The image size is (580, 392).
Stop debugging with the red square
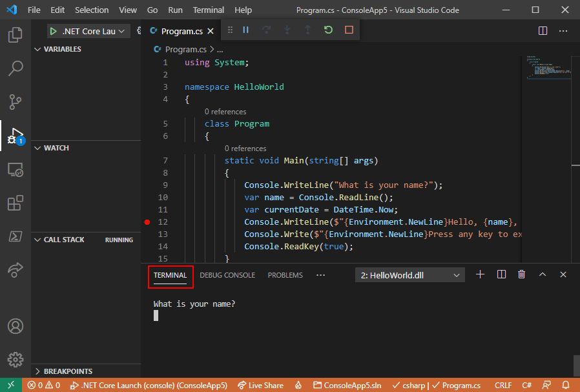coord(349,30)
